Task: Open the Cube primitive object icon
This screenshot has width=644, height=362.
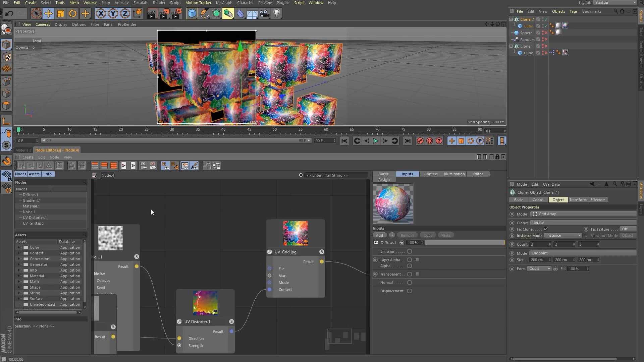Action: (192, 13)
